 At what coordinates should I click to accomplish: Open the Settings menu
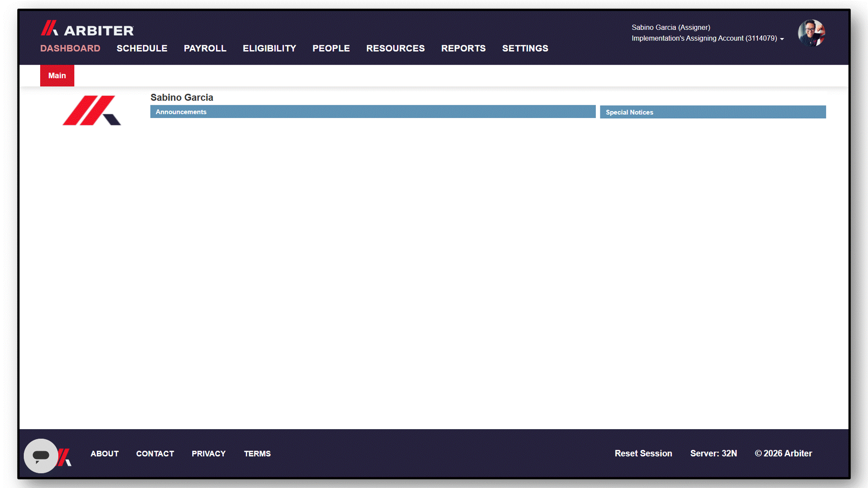click(x=525, y=48)
